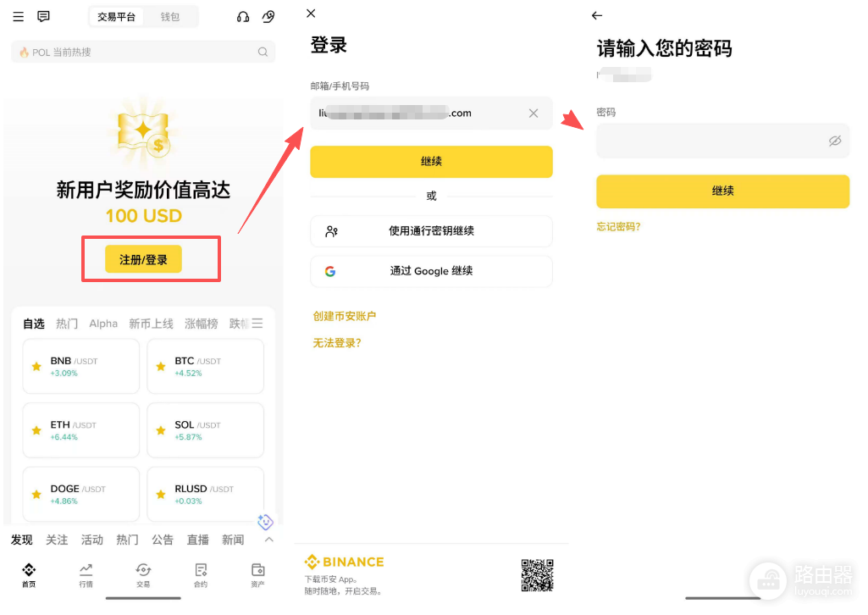This screenshot has height=615, width=868.
Task: Choose 通过 Google 继续
Action: coord(431,271)
